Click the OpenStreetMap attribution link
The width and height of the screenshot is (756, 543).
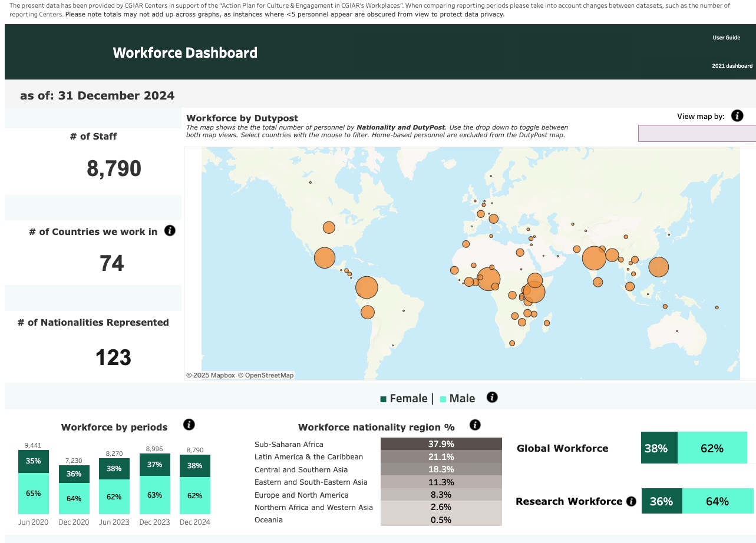[x=269, y=375]
